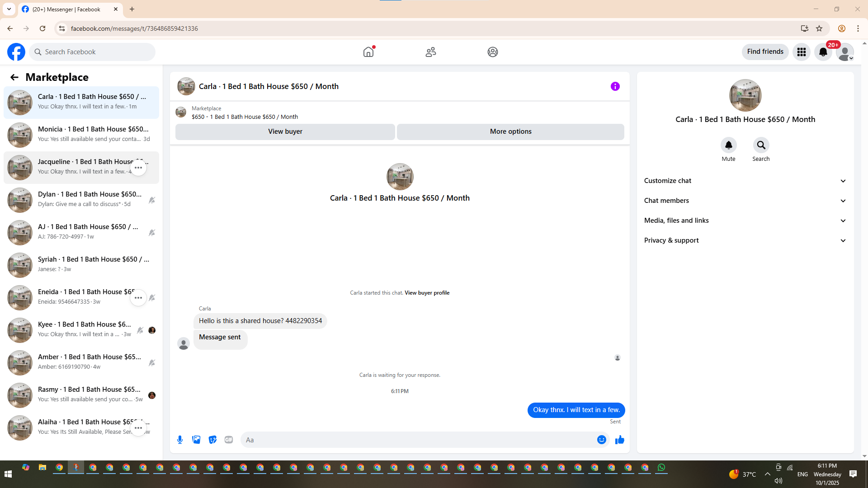Click Carla's profile thumbnail in right panel
Image resolution: width=868 pixels, height=488 pixels.
click(x=745, y=95)
